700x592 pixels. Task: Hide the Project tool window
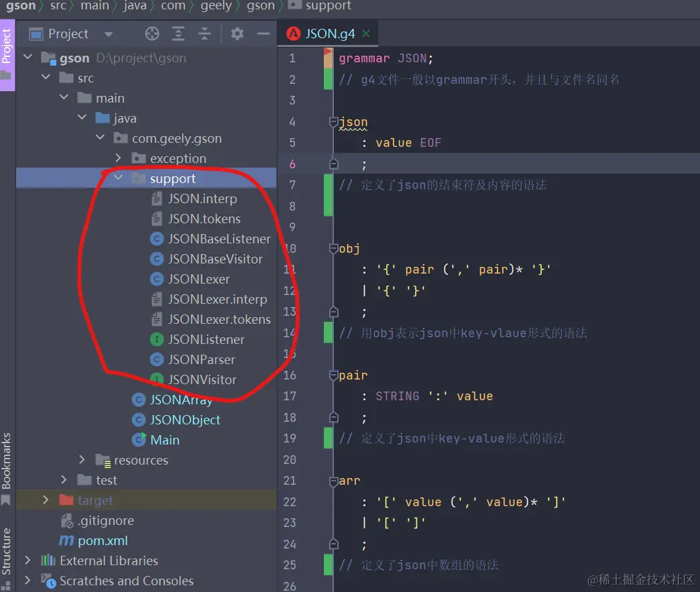coord(264,34)
